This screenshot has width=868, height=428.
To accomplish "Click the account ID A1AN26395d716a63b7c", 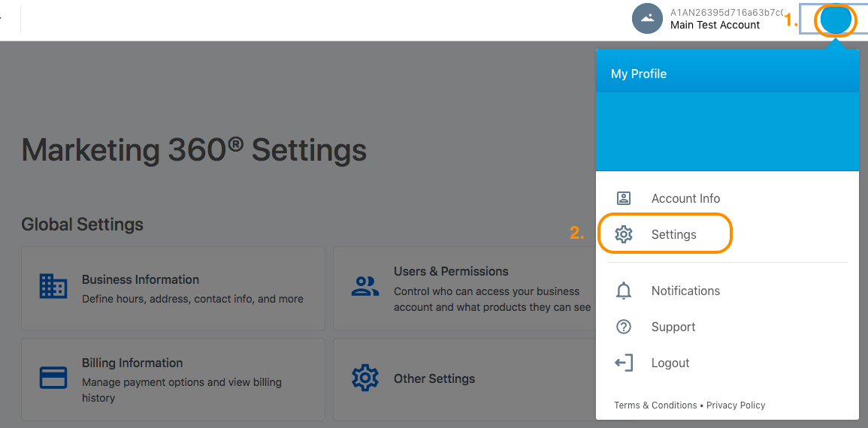I will (x=726, y=12).
